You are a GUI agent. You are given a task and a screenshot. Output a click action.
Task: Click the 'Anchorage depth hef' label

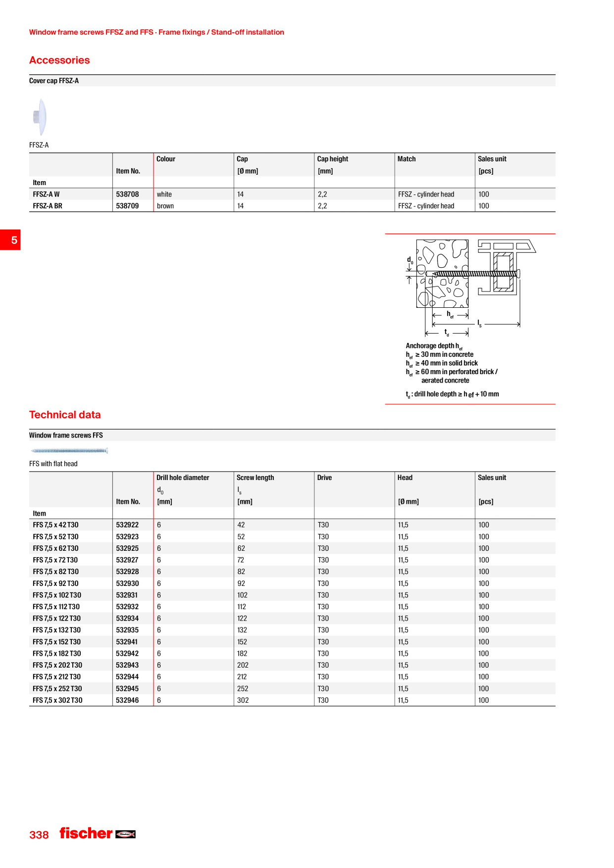tap(434, 346)
